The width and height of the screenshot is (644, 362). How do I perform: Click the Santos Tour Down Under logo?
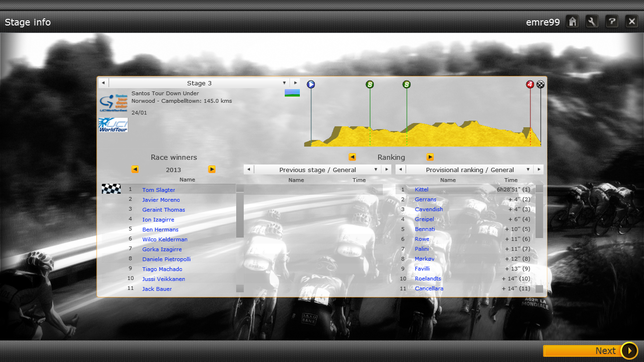[x=113, y=102]
